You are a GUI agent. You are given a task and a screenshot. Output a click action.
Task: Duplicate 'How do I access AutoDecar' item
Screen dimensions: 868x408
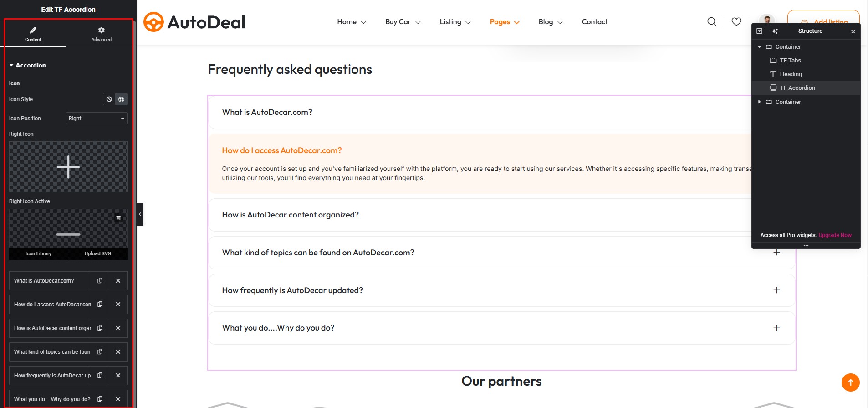coord(100,305)
